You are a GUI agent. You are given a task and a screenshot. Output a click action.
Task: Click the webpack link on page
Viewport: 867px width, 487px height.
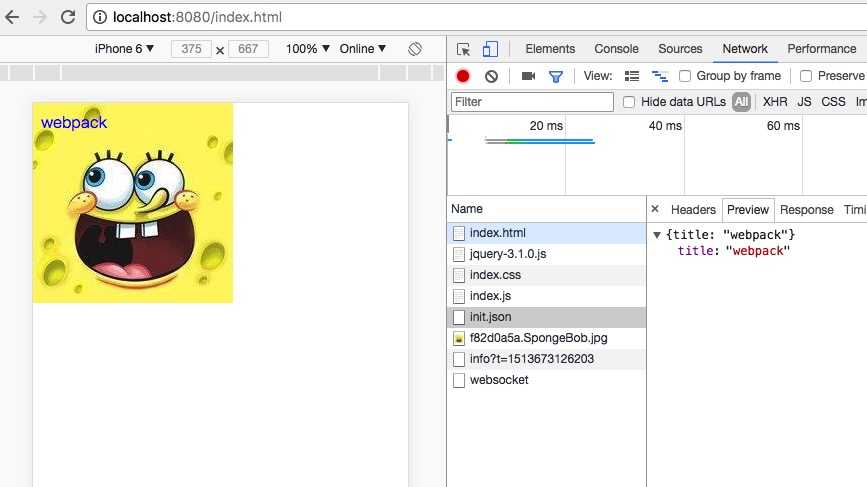click(74, 123)
